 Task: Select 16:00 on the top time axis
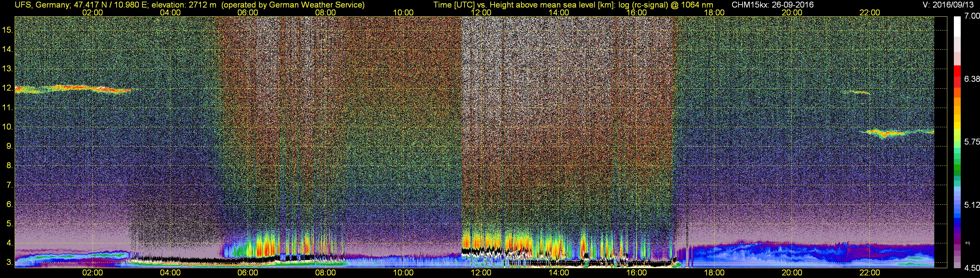(x=636, y=12)
